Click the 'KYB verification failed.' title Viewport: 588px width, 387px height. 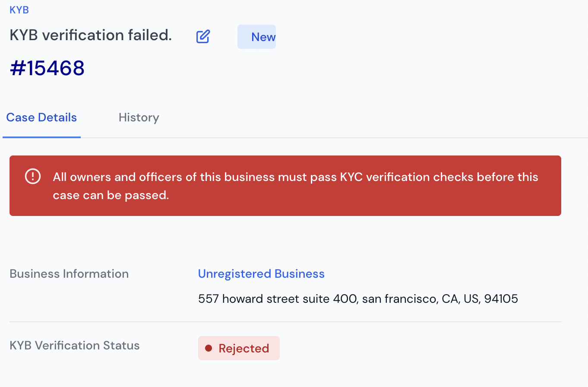coord(91,35)
